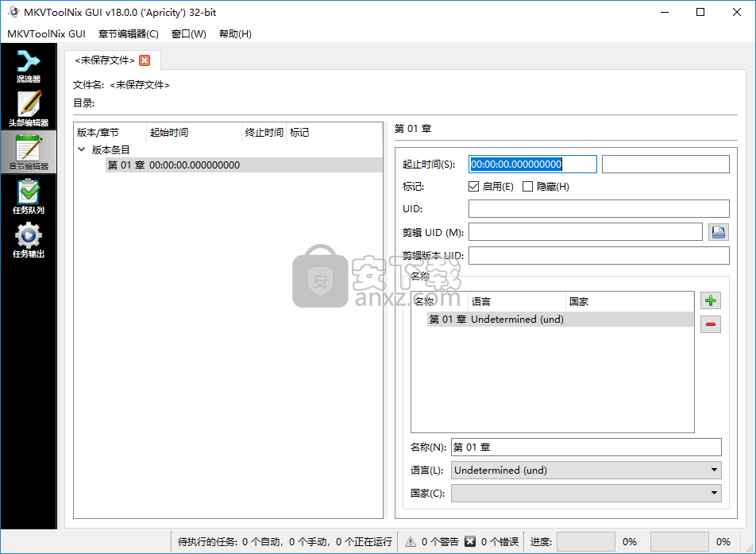Image resolution: width=756 pixels, height=554 pixels.
Task: Open the 头部编辑器 header editor
Action: click(x=29, y=109)
